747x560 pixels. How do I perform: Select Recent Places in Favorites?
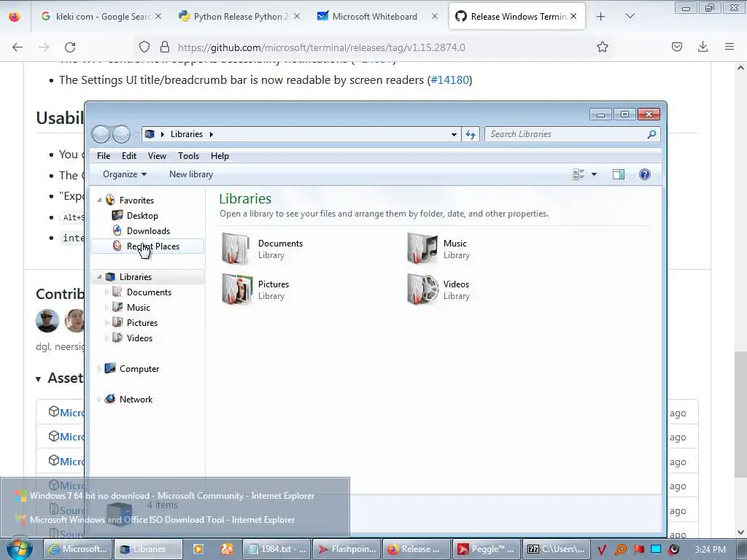tap(147, 246)
